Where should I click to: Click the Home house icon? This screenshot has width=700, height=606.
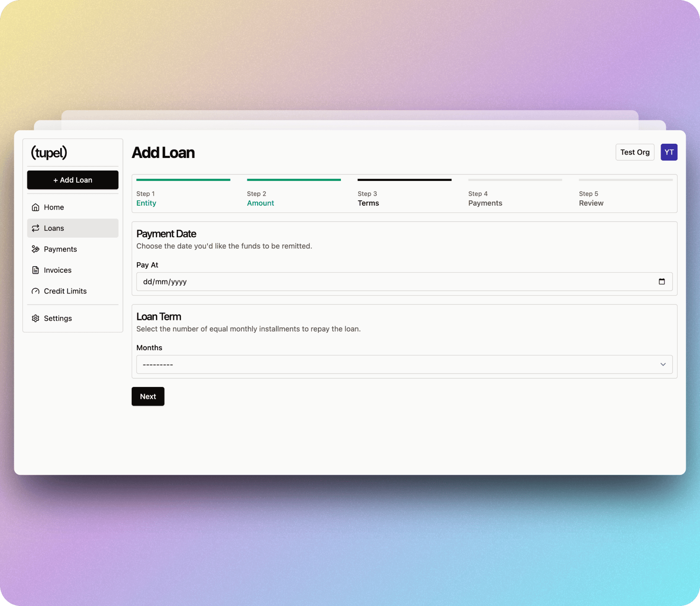point(36,207)
